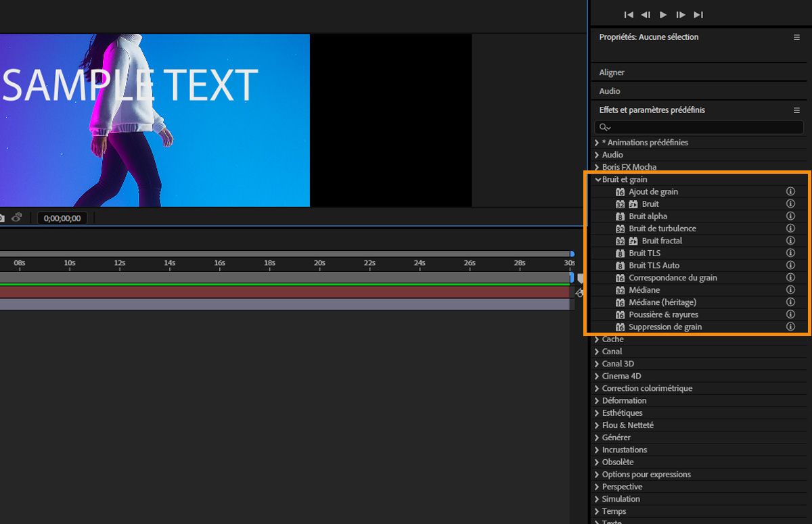Click info icon next to Bruit fractal
Viewport: 812px width, 524px height.
[x=790, y=241]
